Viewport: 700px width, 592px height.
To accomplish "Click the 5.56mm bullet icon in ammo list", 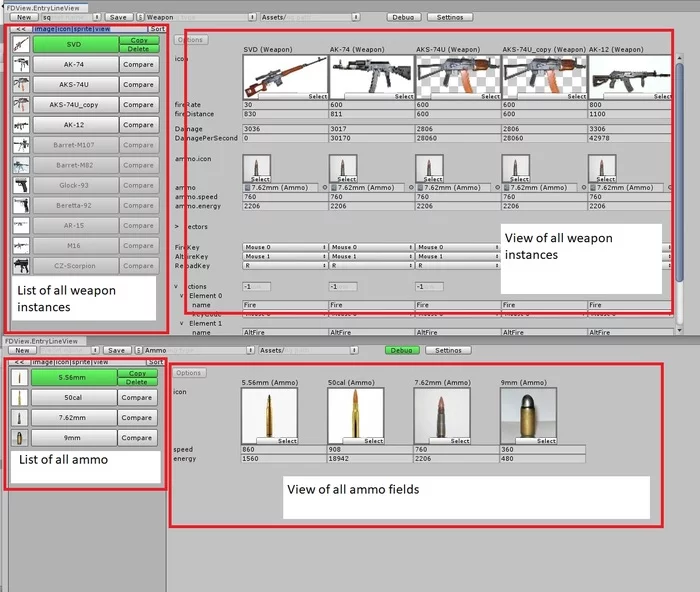I will (19, 377).
